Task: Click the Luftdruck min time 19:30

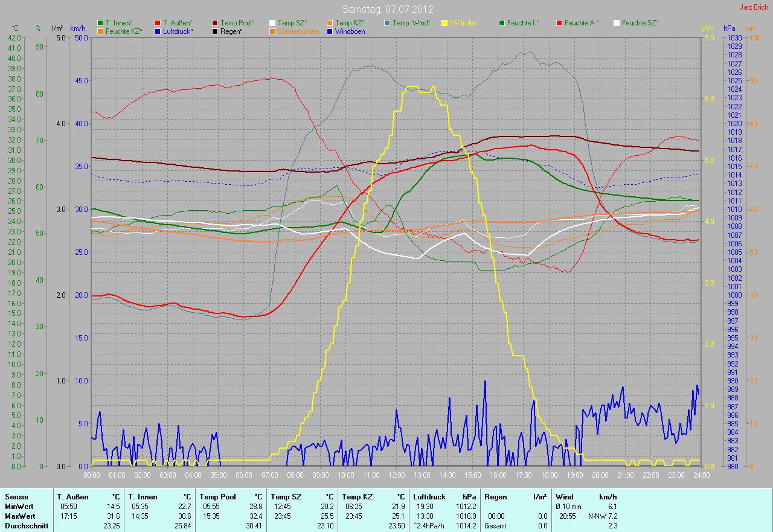Action: [425, 507]
